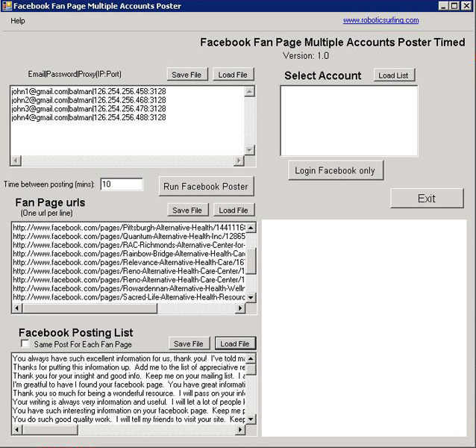Click the 'You have such interesting information' line
This screenshot has height=448, width=476.
(129, 411)
